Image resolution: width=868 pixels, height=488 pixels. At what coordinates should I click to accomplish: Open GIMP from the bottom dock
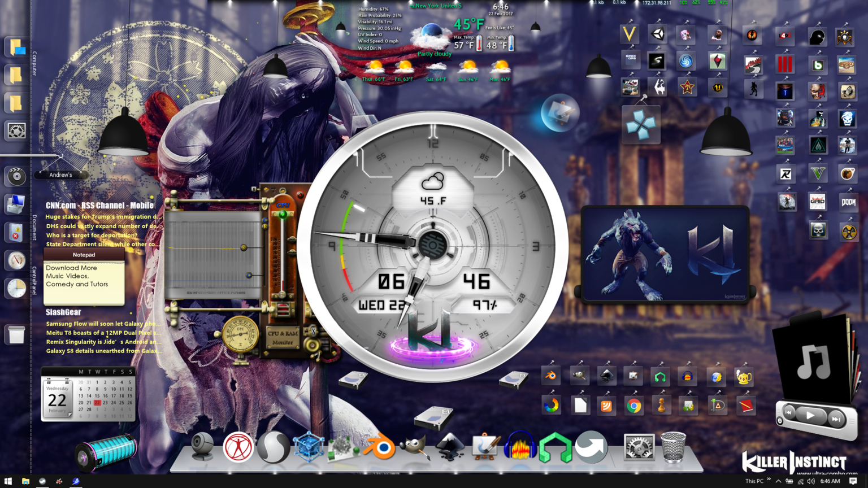(x=414, y=448)
